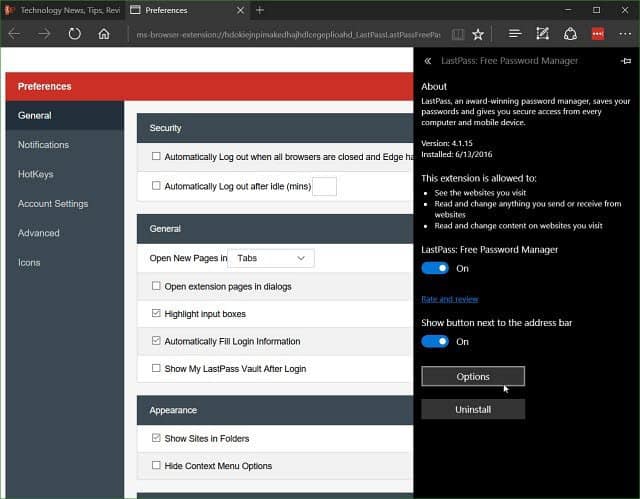Switch to Technology News tab

point(62,10)
